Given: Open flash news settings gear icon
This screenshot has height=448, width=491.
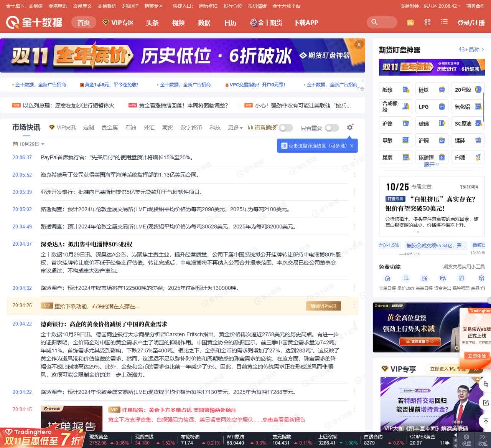Looking at the screenshot, I should tap(350, 127).
